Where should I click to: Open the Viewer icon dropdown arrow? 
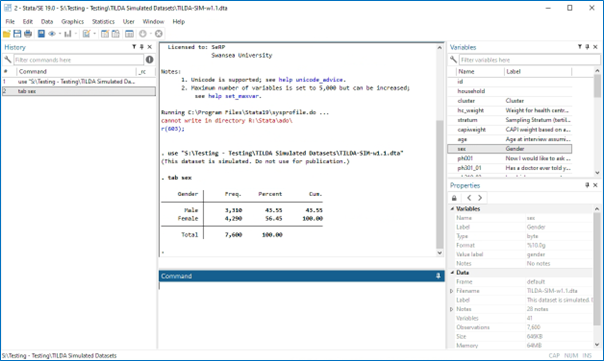[x=60, y=34]
